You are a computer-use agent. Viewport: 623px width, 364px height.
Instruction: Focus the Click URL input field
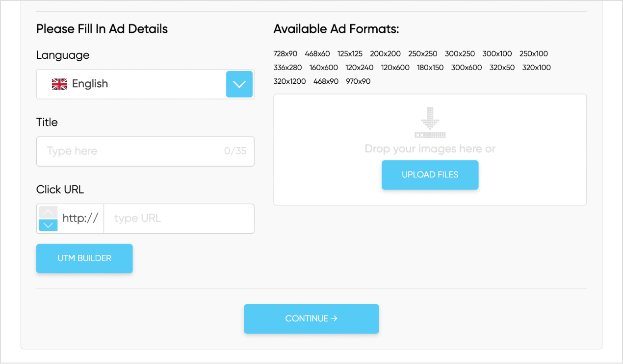179,218
